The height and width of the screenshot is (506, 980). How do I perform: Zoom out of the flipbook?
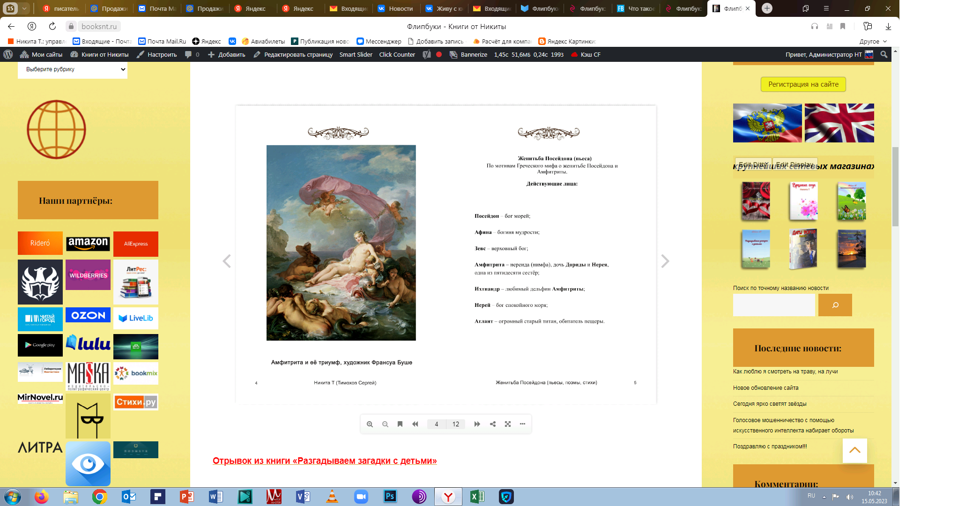point(385,424)
